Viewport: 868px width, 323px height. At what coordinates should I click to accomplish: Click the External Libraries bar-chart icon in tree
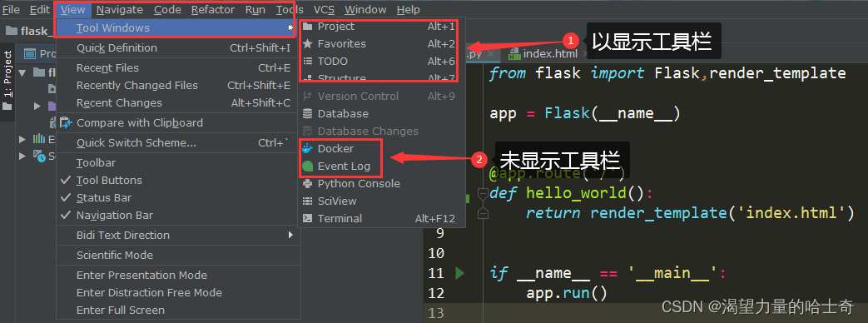pos(39,139)
